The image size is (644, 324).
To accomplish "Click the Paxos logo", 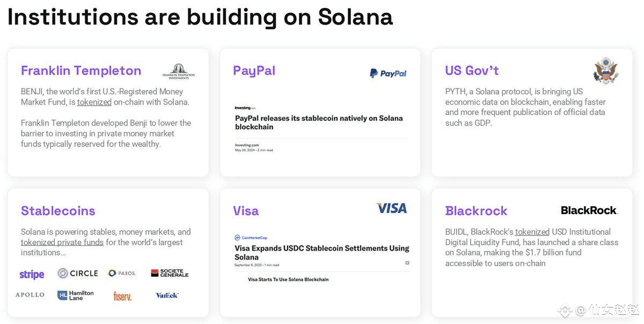I will tap(122, 273).
